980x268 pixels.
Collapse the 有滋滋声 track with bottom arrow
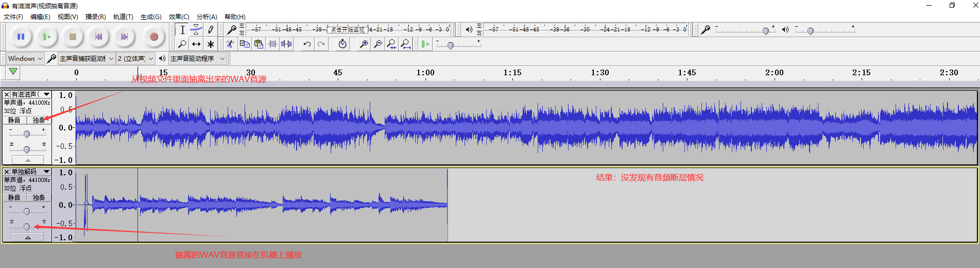point(28,160)
